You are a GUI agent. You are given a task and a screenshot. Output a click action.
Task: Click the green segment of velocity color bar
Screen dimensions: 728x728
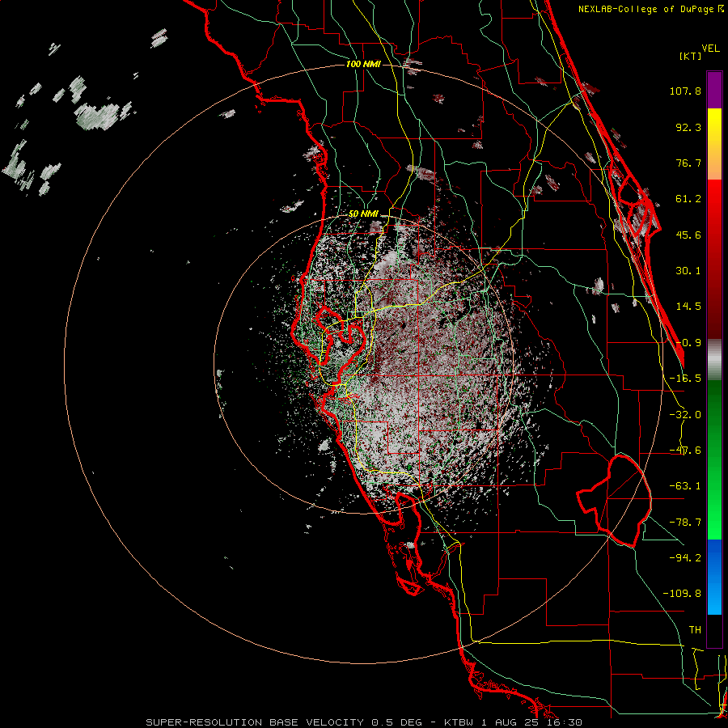coord(714,459)
